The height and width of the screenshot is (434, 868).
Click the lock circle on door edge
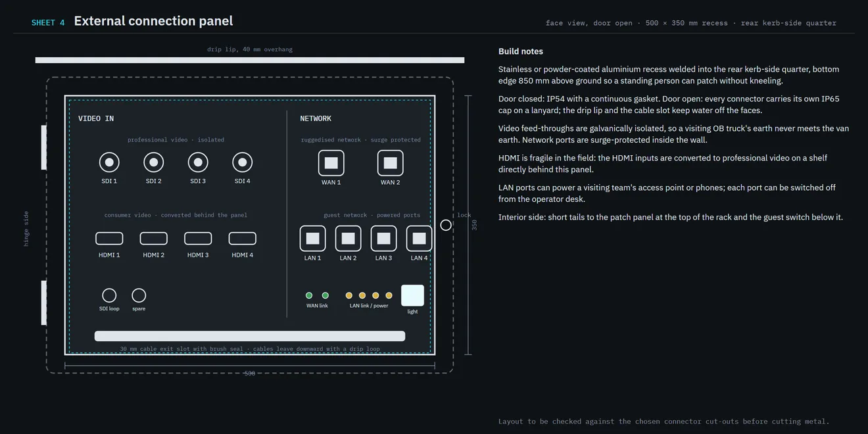[446, 225]
